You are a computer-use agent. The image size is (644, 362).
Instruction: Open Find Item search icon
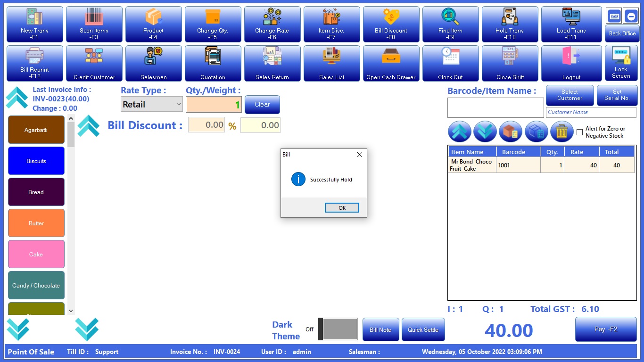point(450,24)
